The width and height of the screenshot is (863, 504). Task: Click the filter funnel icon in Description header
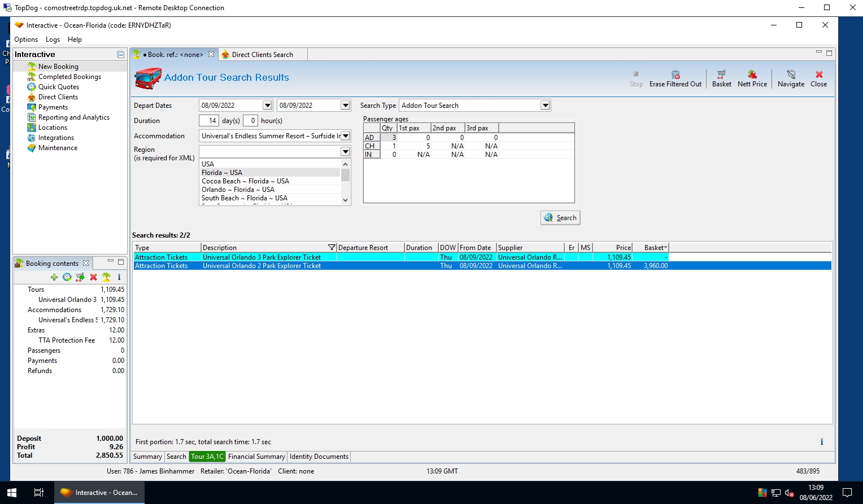point(332,248)
